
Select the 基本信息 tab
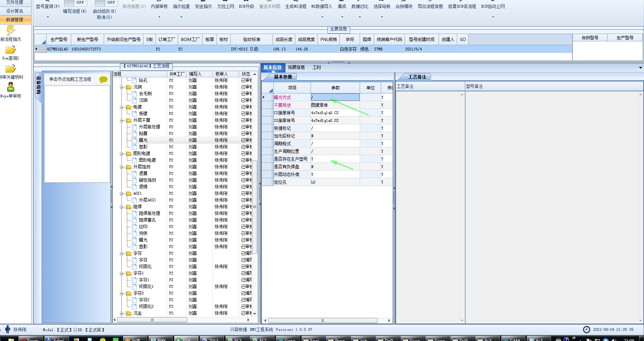(272, 68)
